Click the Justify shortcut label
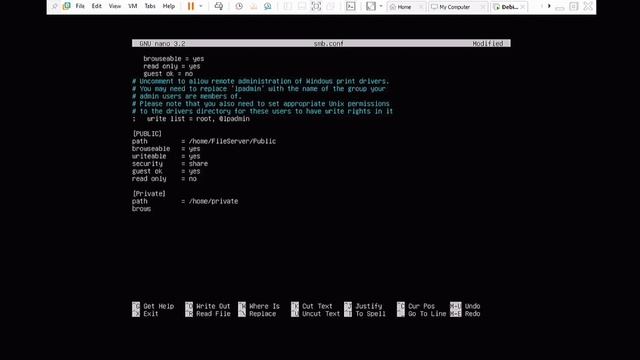640x360 pixels. click(369, 306)
